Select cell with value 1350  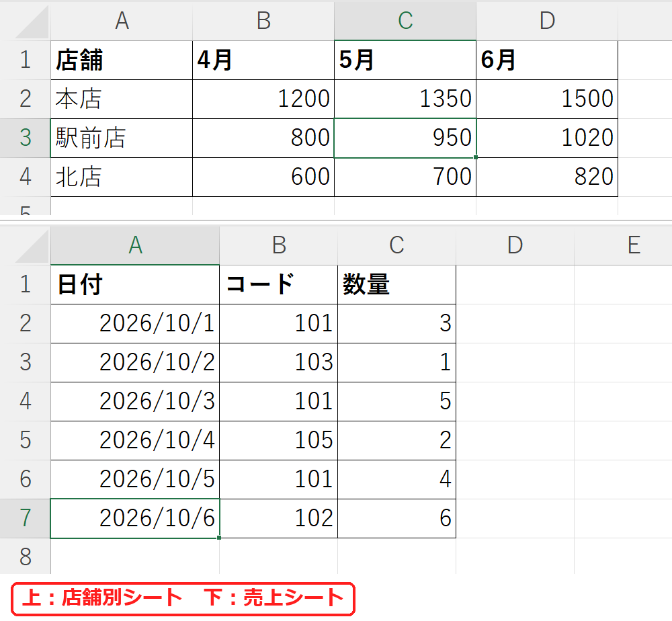(405, 99)
